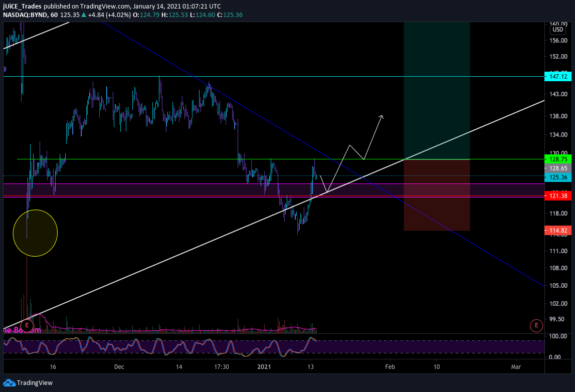Click the Mar label on time axis
Viewport: 575px width, 392px height.
click(x=516, y=367)
